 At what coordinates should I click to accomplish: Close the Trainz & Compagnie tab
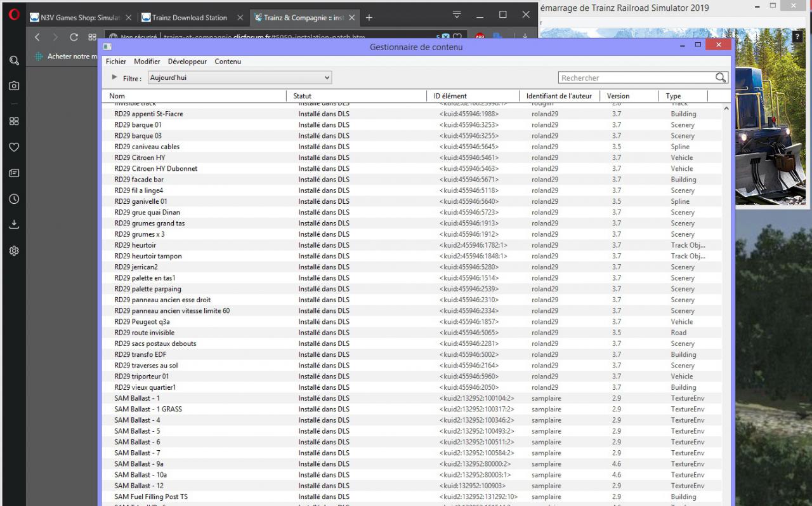(351, 18)
